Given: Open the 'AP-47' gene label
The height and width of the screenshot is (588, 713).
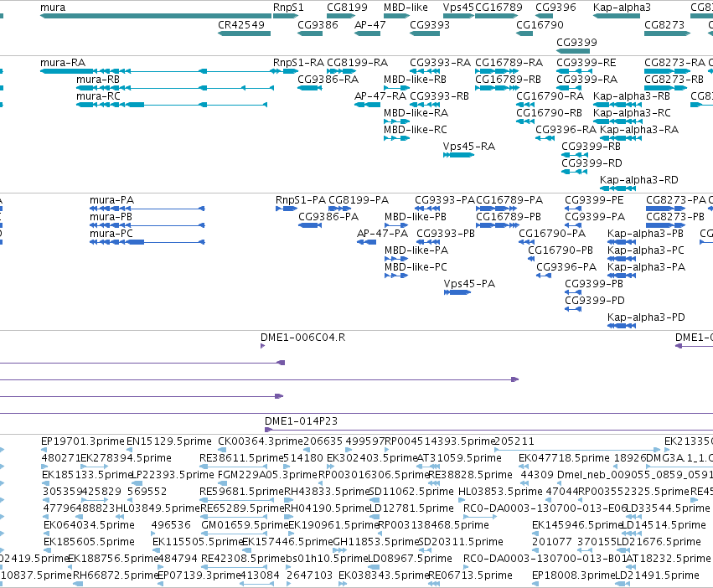Looking at the screenshot, I should click(370, 25).
